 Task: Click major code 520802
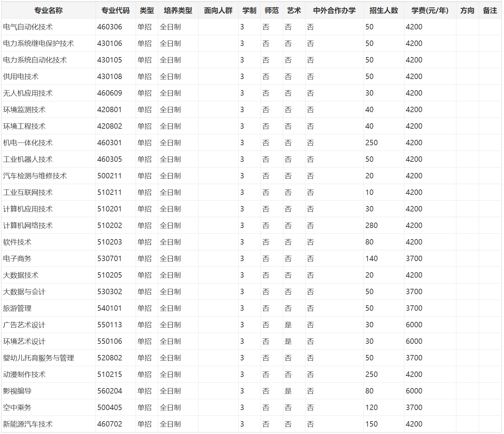(x=110, y=358)
